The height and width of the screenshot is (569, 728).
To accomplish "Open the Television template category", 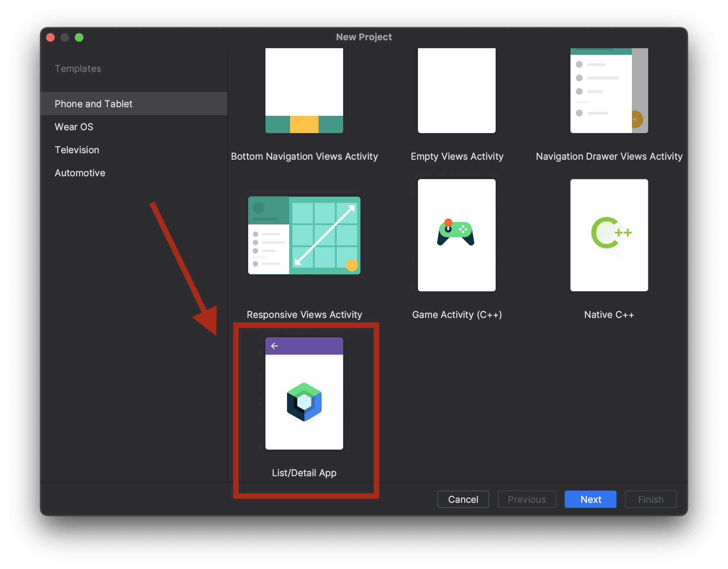I will [x=77, y=150].
